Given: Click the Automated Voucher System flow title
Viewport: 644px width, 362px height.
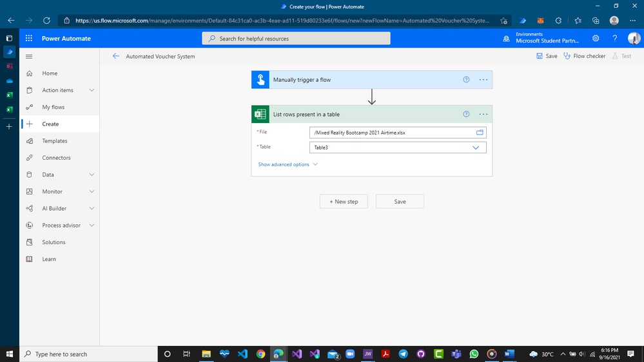Looking at the screenshot, I should (160, 56).
